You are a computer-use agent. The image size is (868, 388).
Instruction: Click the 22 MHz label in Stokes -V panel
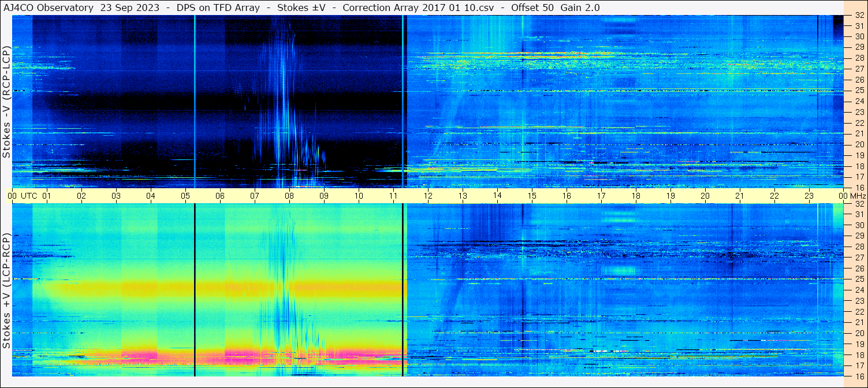(x=859, y=123)
